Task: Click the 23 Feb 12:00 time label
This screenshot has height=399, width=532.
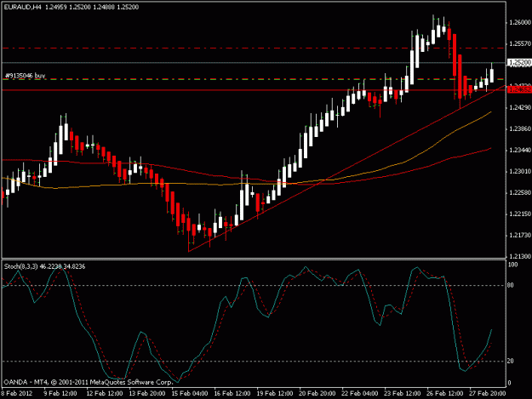Action: point(403,393)
